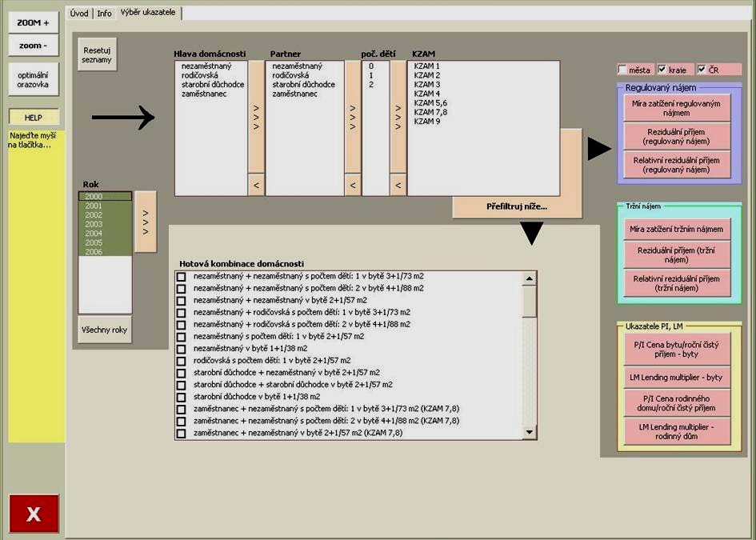
Task: Click LM Lending multiplier - rodinný dům
Action: click(677, 431)
